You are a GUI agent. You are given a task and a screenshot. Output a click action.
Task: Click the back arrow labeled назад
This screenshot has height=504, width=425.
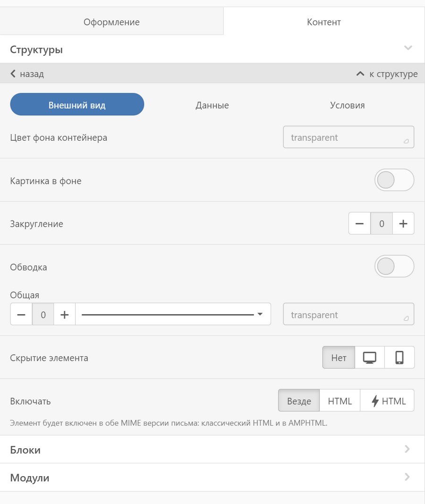click(x=27, y=74)
